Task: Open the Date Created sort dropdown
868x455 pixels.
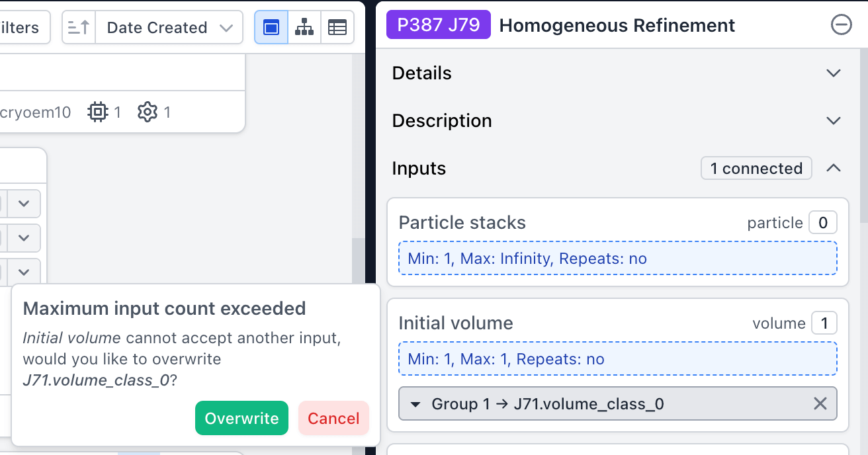Action: click(169, 27)
